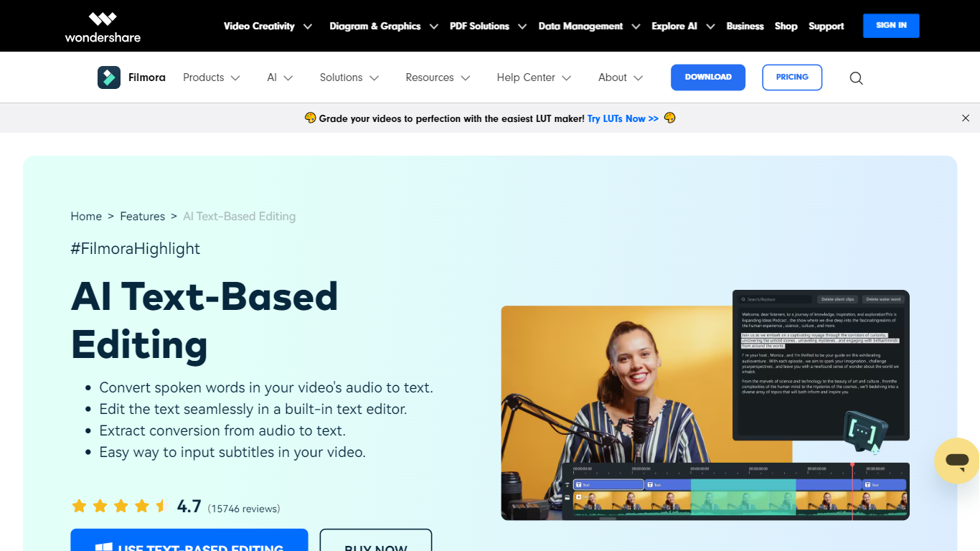Click the DOWNLOAD button

pyautogui.click(x=707, y=77)
